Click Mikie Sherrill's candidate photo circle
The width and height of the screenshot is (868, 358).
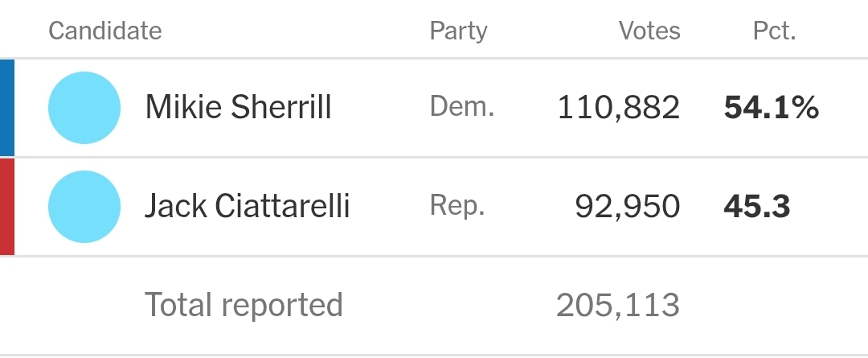(84, 108)
